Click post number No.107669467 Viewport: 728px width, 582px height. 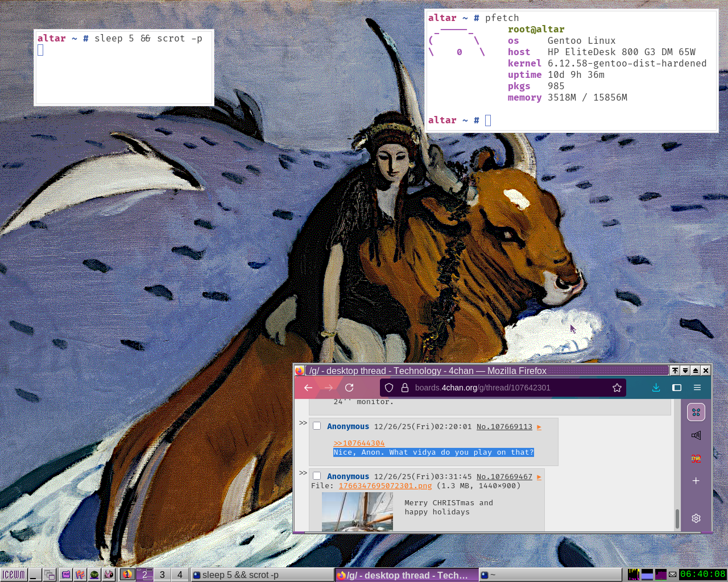pyautogui.click(x=504, y=477)
